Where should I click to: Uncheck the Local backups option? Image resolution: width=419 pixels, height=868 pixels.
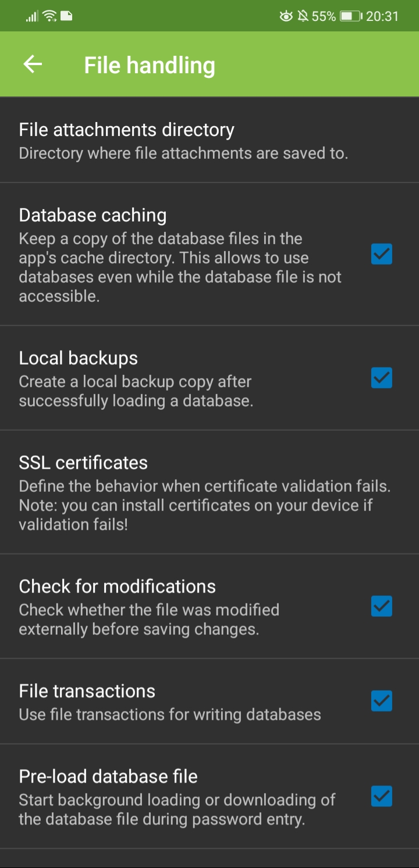coord(381,378)
